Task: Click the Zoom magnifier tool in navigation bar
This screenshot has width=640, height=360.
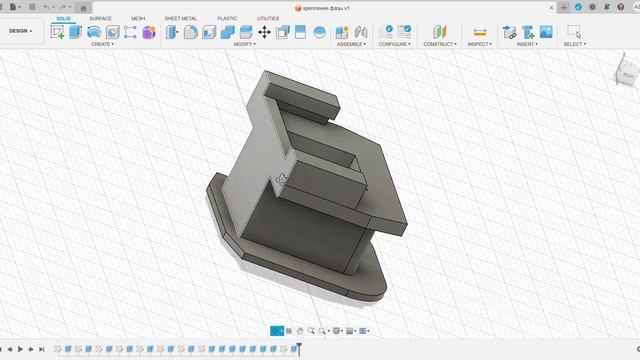Action: [311, 331]
